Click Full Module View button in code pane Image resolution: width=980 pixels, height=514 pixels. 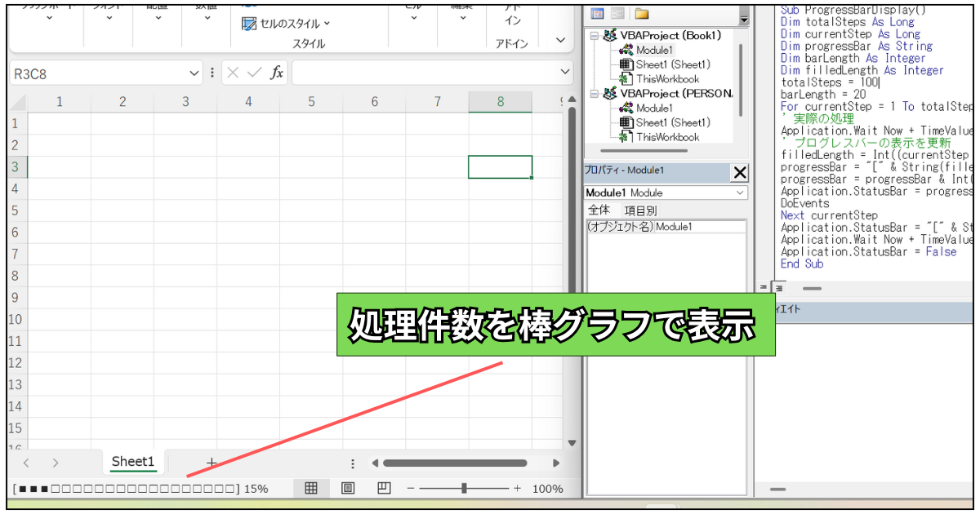tap(777, 287)
